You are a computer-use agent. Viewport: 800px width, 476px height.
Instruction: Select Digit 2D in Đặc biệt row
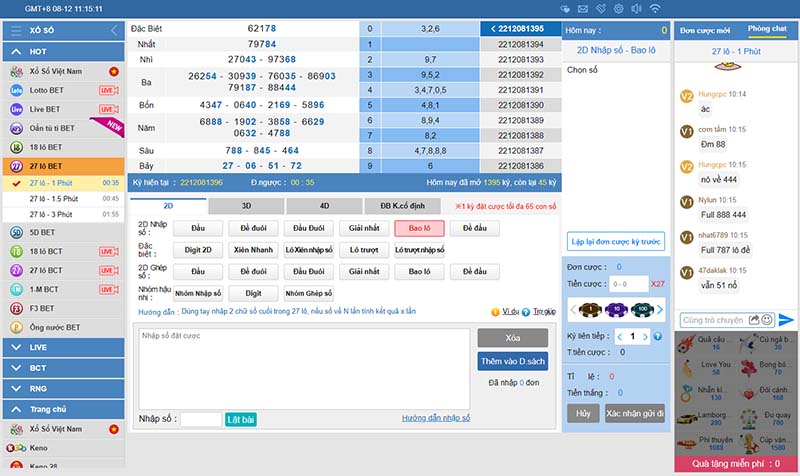click(x=198, y=250)
